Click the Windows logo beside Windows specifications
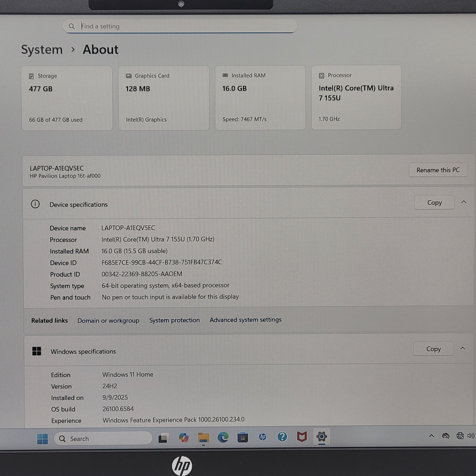Screen dimensions: 476x476 [x=37, y=351]
